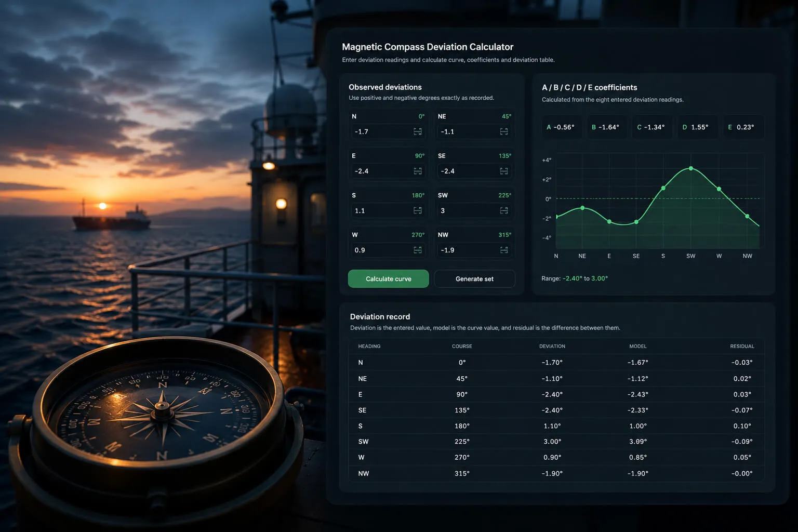
Task: Focus the W deviation input showing 0.9
Action: pyautogui.click(x=388, y=250)
